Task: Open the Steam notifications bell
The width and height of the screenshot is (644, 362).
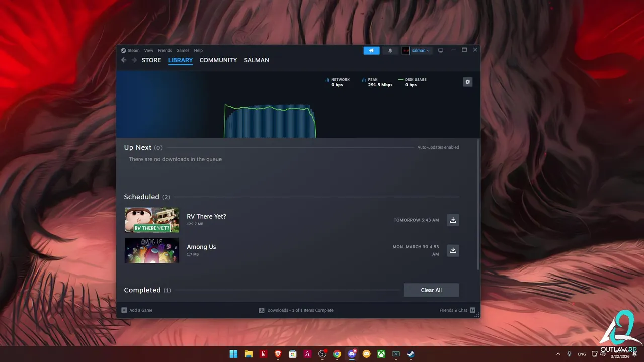Action: pos(390,50)
